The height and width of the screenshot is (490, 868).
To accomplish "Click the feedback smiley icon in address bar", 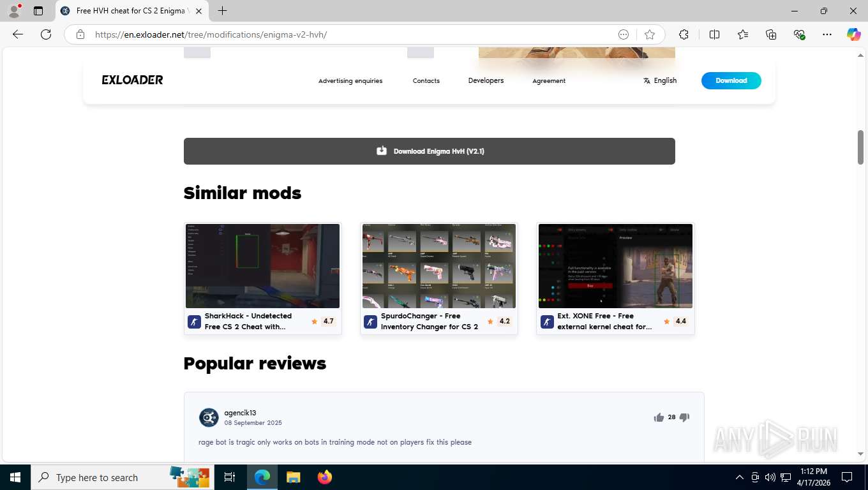I will 624,34.
